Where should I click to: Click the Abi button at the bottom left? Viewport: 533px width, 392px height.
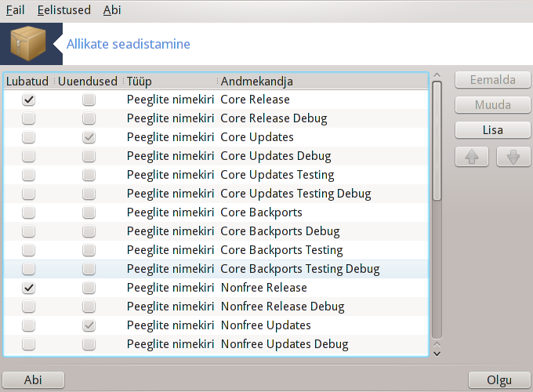tap(33, 379)
